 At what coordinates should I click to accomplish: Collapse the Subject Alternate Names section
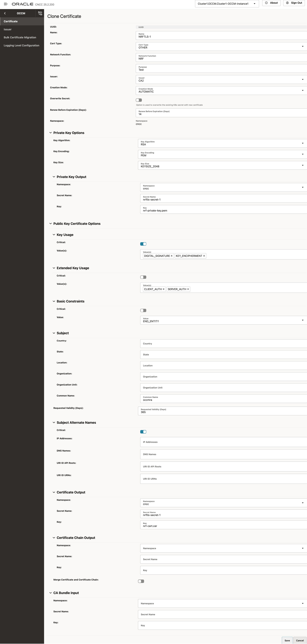pyautogui.click(x=54, y=422)
